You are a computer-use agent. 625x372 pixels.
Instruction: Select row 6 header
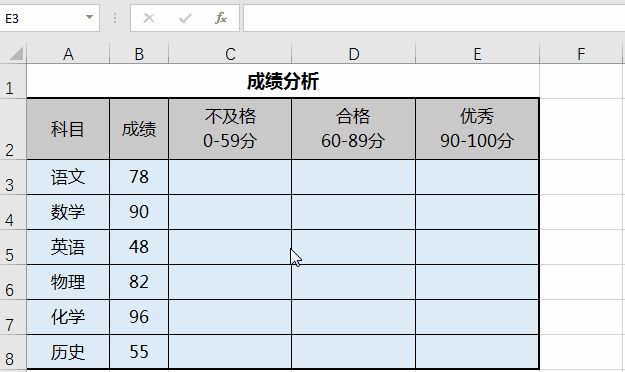pos(13,282)
